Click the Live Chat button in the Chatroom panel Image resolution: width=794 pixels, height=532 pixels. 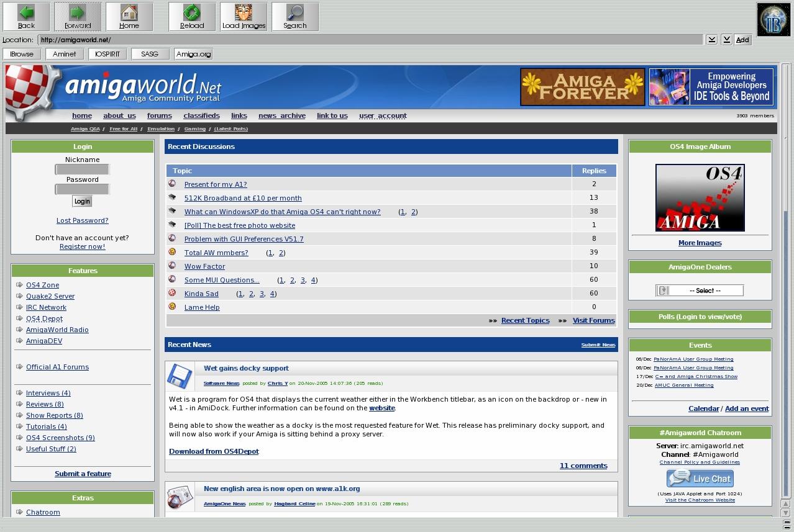[x=700, y=478]
